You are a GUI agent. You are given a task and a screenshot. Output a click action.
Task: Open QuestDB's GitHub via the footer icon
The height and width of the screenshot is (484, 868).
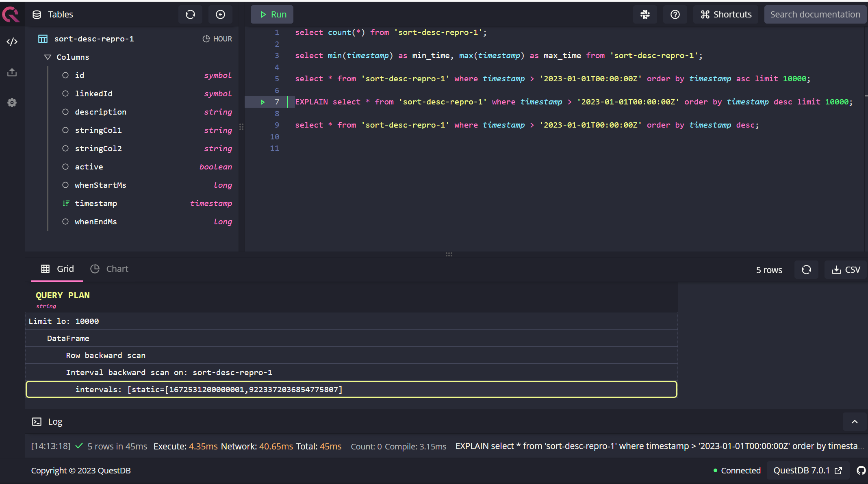tap(861, 471)
